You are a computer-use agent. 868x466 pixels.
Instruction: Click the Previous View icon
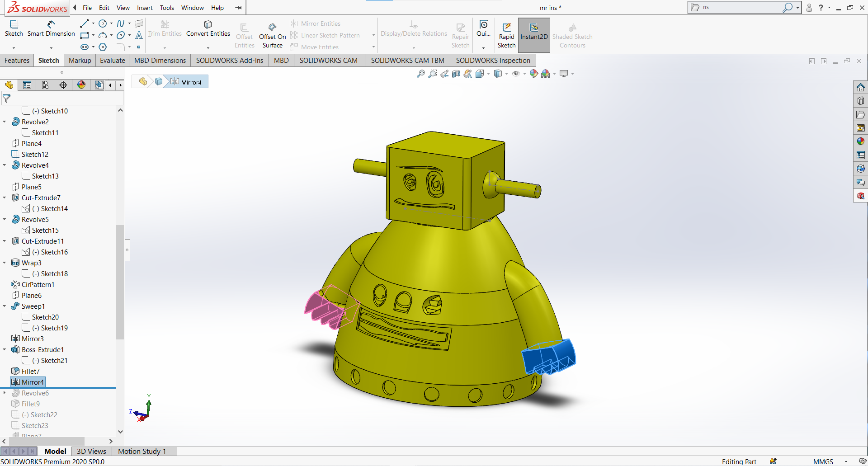[444, 74]
